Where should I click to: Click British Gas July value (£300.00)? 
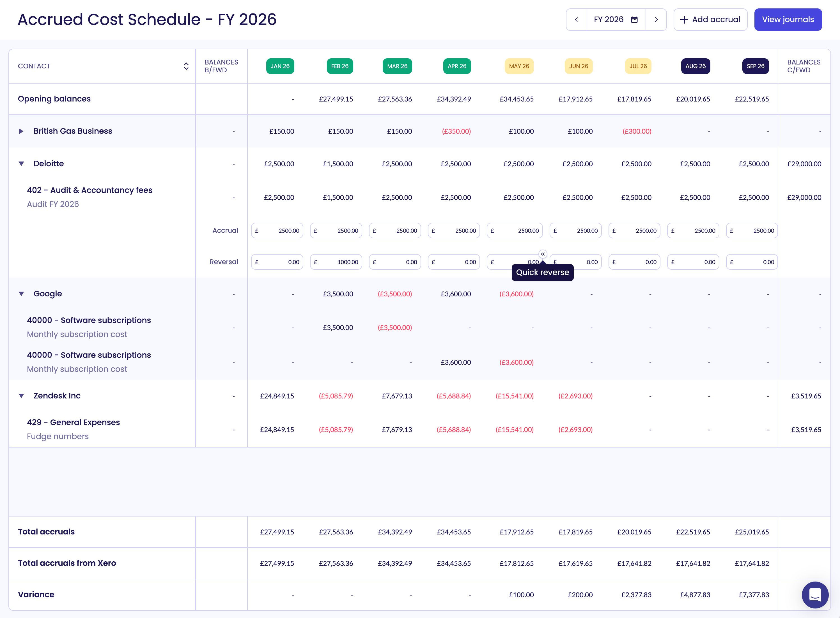637,131
